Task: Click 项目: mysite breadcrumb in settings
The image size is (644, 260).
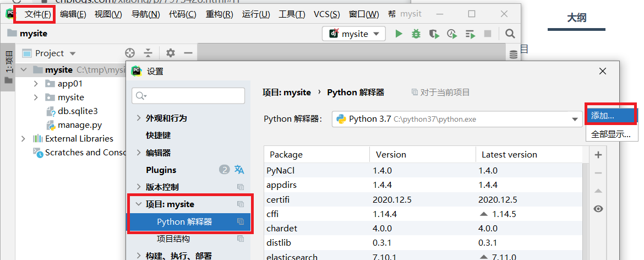Action: tap(287, 93)
